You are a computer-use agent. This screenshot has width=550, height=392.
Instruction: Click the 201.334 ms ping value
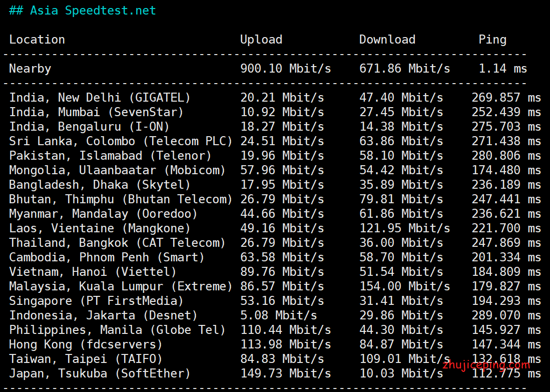506,257
